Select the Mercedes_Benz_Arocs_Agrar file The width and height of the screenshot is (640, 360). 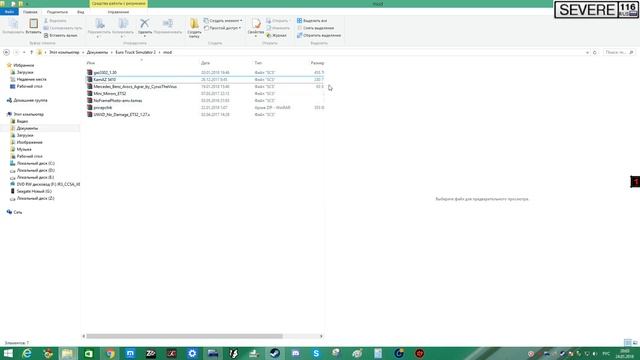pyautogui.click(x=205, y=87)
